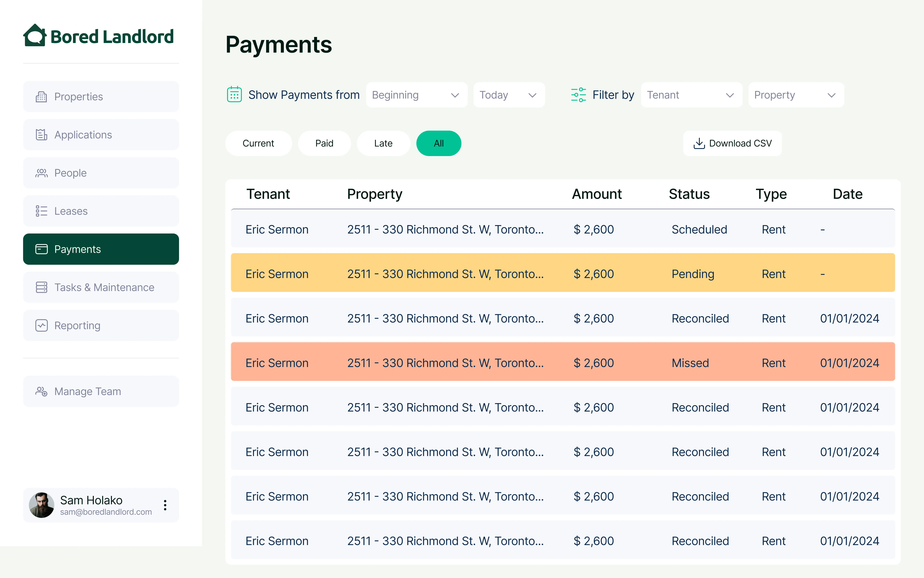This screenshot has height=578, width=924.
Task: Click the Tenant column header
Action: 268,194
